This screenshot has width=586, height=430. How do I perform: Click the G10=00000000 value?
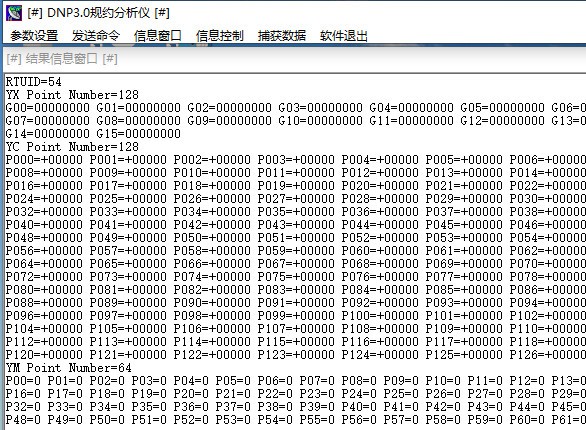(x=320, y=121)
